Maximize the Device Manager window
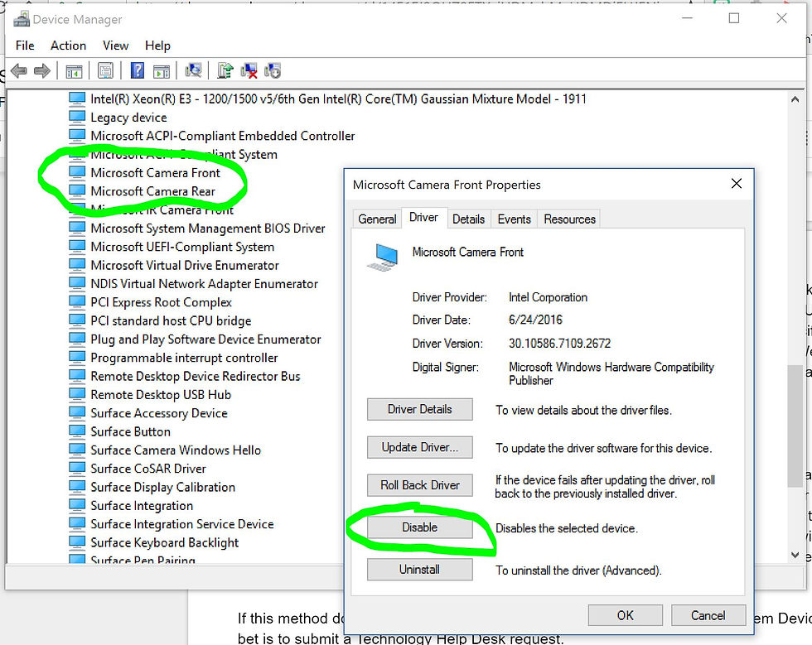The width and height of the screenshot is (812, 645). tap(734, 19)
